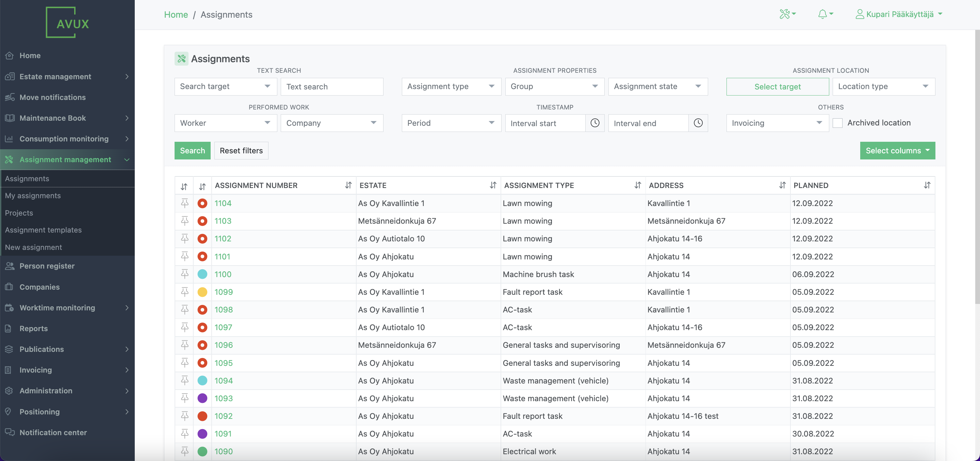The image size is (980, 461).
Task: Click the red status dot of assignment 1104
Action: (202, 203)
